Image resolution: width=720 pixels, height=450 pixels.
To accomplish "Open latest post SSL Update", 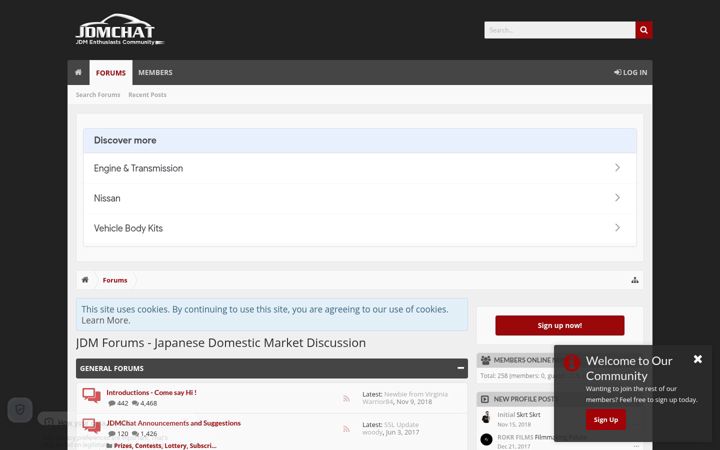I will point(401,425).
